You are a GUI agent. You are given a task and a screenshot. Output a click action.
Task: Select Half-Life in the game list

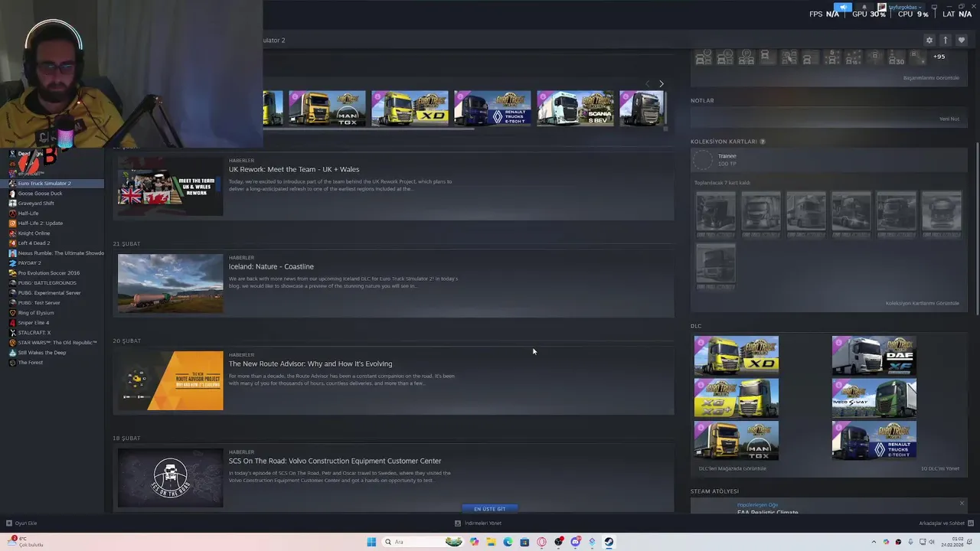pyautogui.click(x=28, y=214)
